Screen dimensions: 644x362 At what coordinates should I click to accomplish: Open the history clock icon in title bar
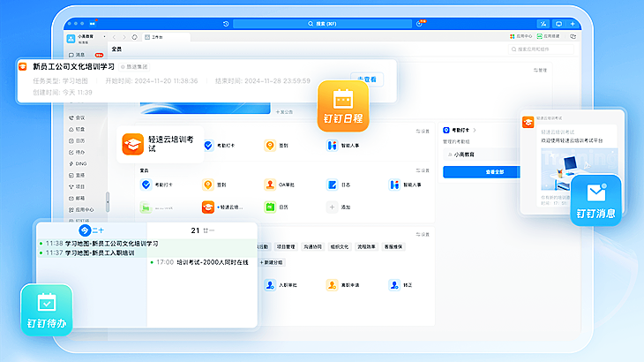[226, 24]
